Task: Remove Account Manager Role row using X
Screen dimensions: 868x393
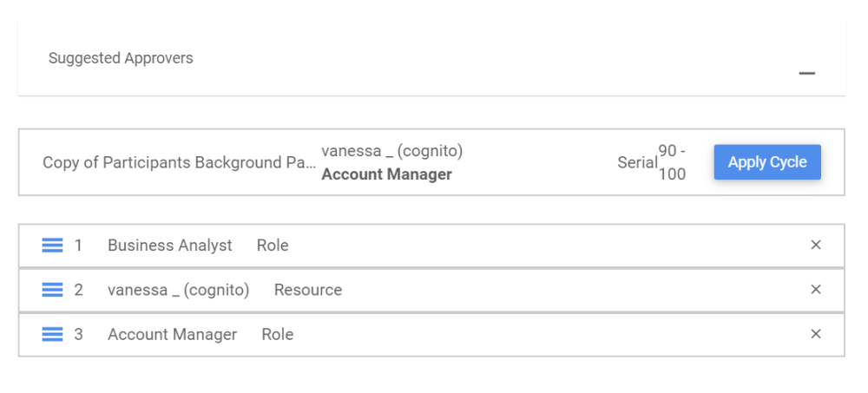Action: pos(816,334)
